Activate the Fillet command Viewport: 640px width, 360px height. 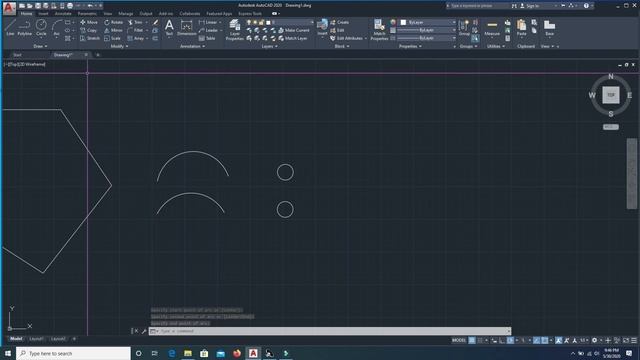tap(135, 30)
